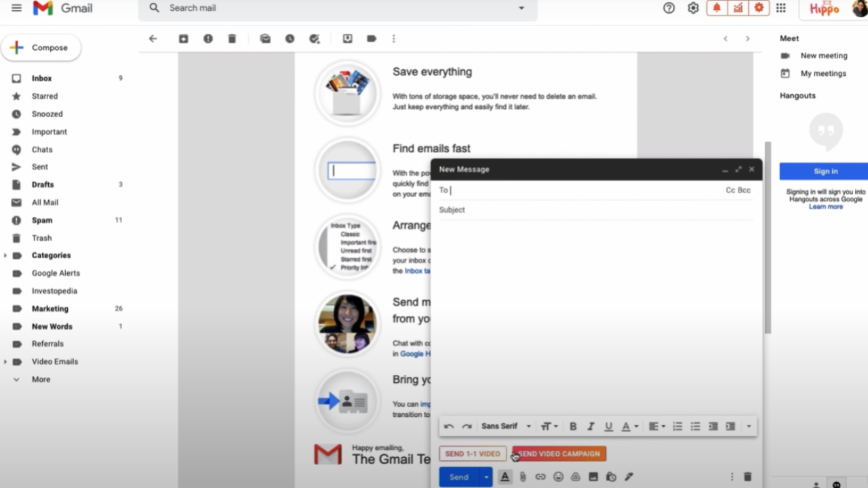Open the Labels icon in toolbar

click(x=372, y=39)
